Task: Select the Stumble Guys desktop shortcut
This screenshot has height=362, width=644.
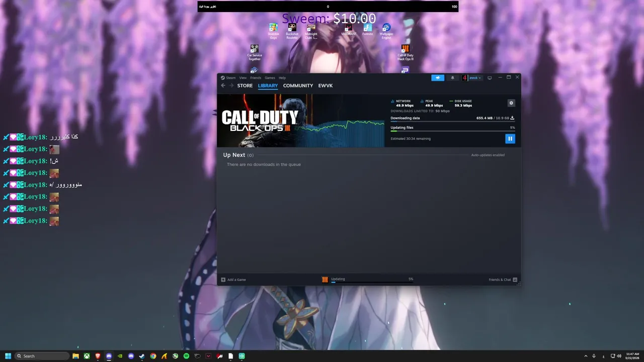Action: tap(273, 31)
